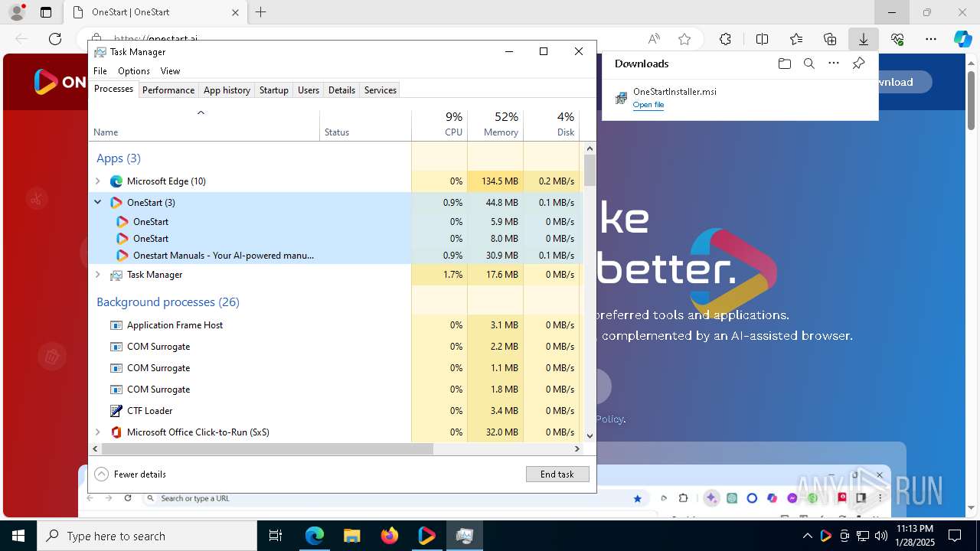Toggle Edge split screen icon
Viewport: 980px width, 551px height.
click(762, 39)
